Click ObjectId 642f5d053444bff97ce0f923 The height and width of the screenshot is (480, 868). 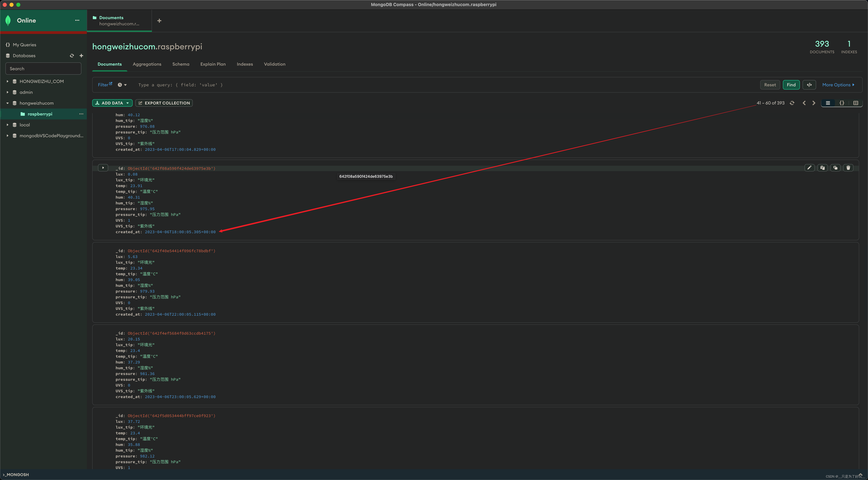pos(172,416)
